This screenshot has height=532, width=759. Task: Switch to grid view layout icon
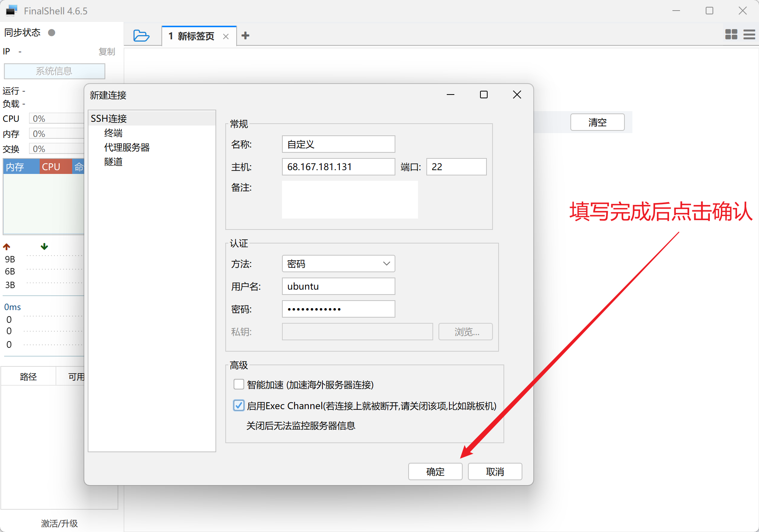(731, 34)
